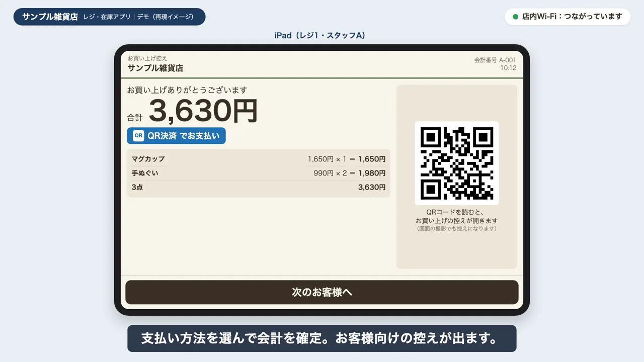Click the caption 支払い方法を選んで会計を確定。お客様向けの控えが出ます。
Viewport: 644px width, 362px height.
pyautogui.click(x=322, y=338)
